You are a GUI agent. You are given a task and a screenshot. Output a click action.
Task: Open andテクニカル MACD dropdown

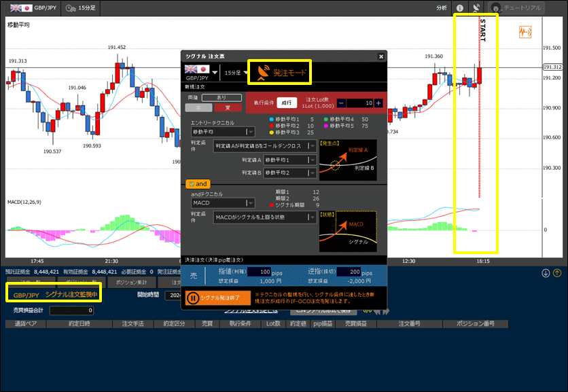click(223, 203)
